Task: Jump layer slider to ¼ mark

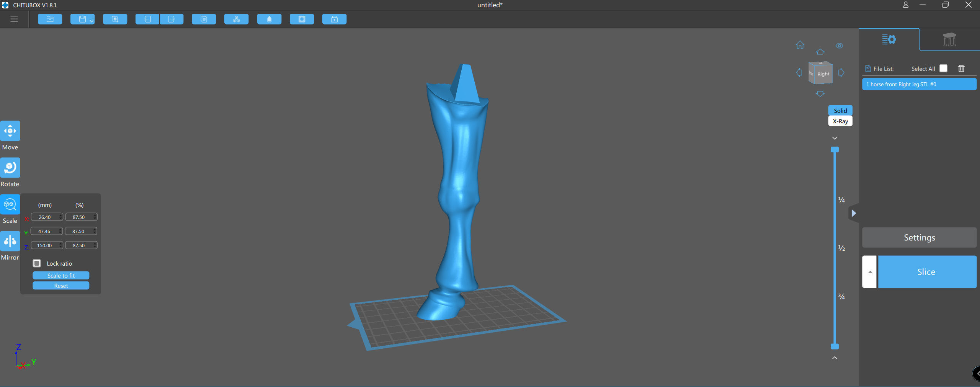Action: tap(841, 199)
